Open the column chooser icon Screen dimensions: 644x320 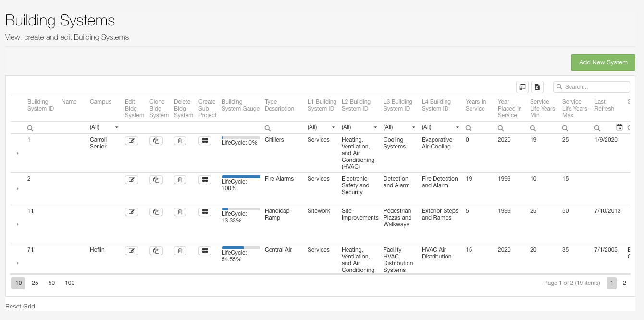coord(522,86)
